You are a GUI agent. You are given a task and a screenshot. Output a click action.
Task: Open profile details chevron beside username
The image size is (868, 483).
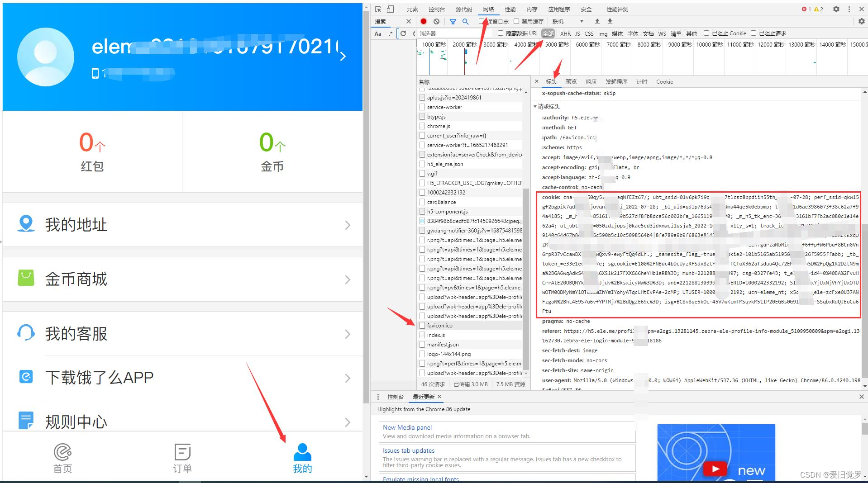pos(343,56)
